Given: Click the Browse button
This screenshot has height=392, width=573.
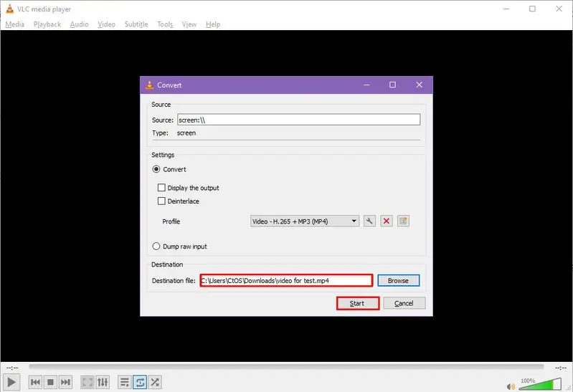Looking at the screenshot, I should point(398,281).
